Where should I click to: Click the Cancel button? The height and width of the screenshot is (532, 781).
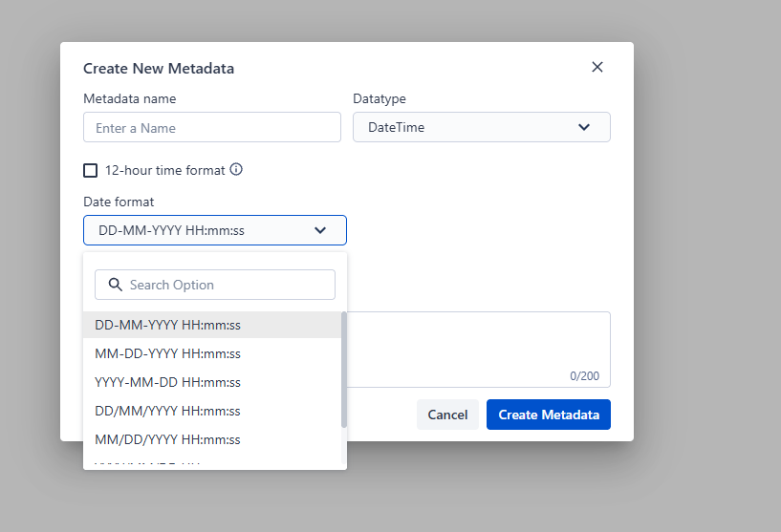[x=447, y=415]
